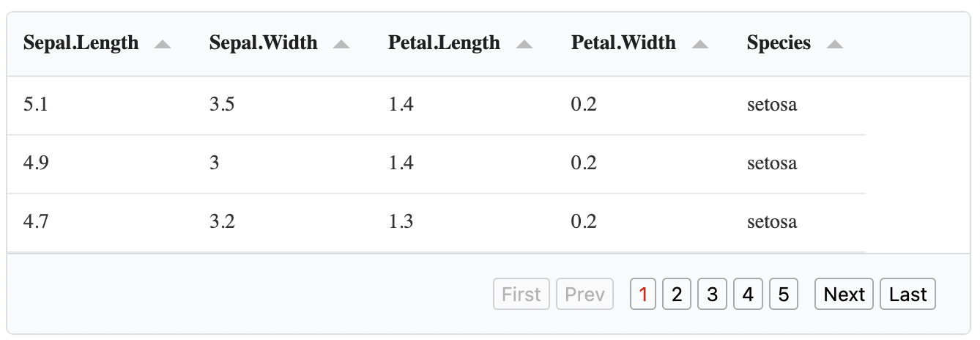Open page 4 of the table

747,295
